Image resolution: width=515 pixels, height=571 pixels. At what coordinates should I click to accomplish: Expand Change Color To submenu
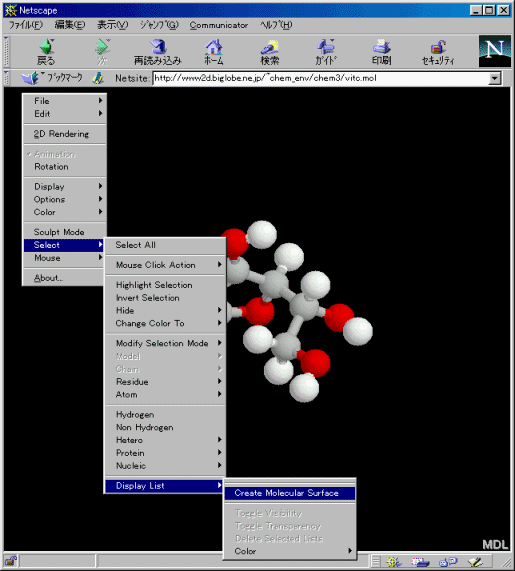[165, 323]
